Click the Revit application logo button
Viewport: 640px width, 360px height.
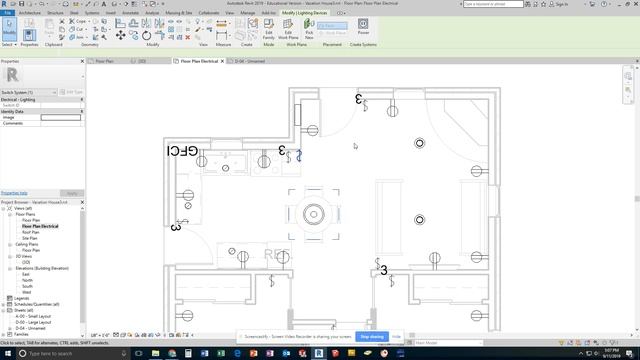(x=4, y=4)
